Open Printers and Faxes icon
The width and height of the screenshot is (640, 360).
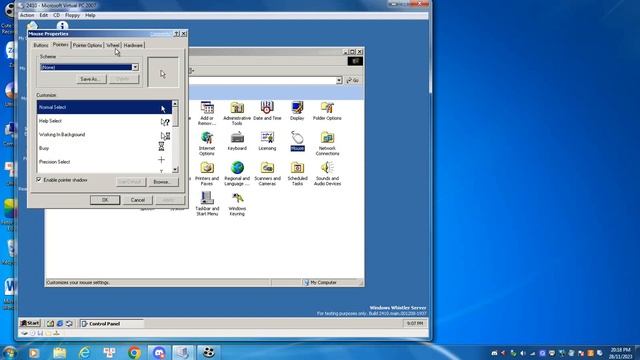pos(207,173)
